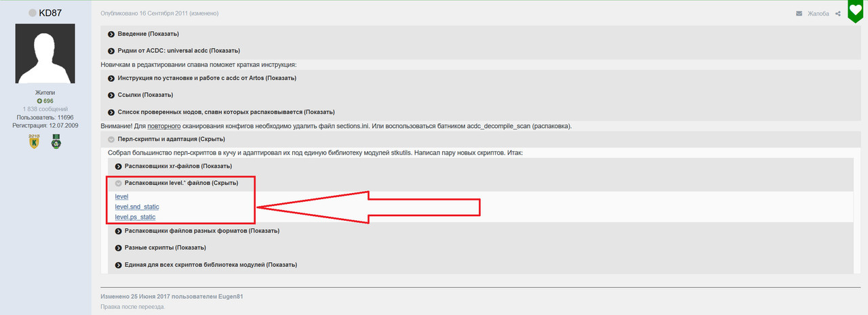This screenshot has height=315, width=868.
Task: Expand Единая для всех скриптов библиотека spoiler
Action: (x=205, y=264)
